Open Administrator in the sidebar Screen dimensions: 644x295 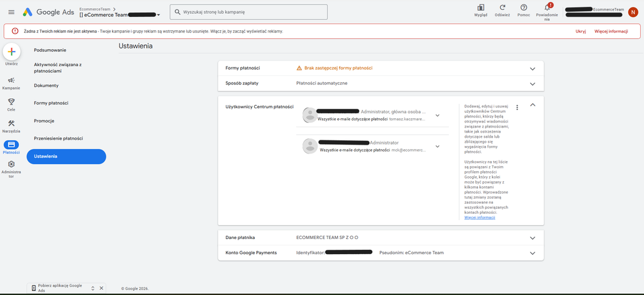[11, 169]
